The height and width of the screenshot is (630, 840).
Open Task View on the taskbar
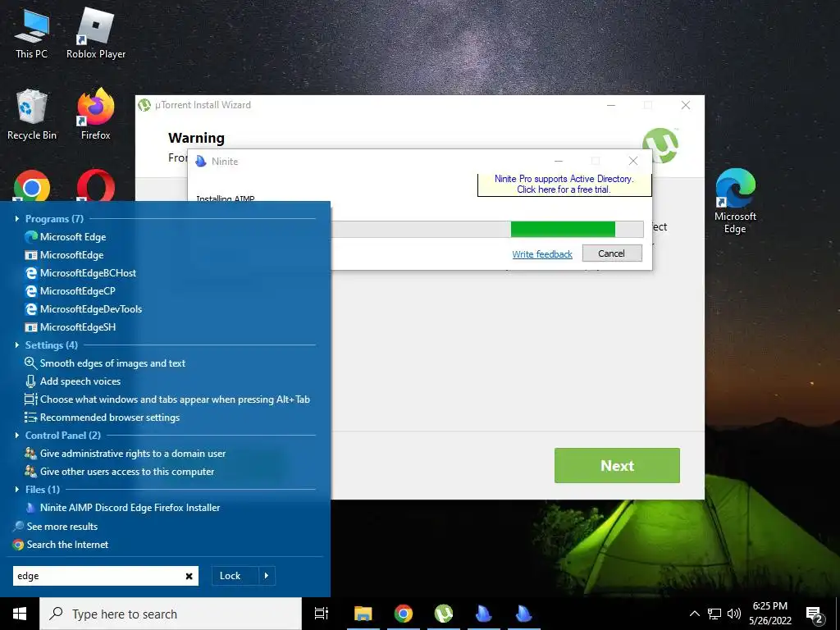(322, 614)
